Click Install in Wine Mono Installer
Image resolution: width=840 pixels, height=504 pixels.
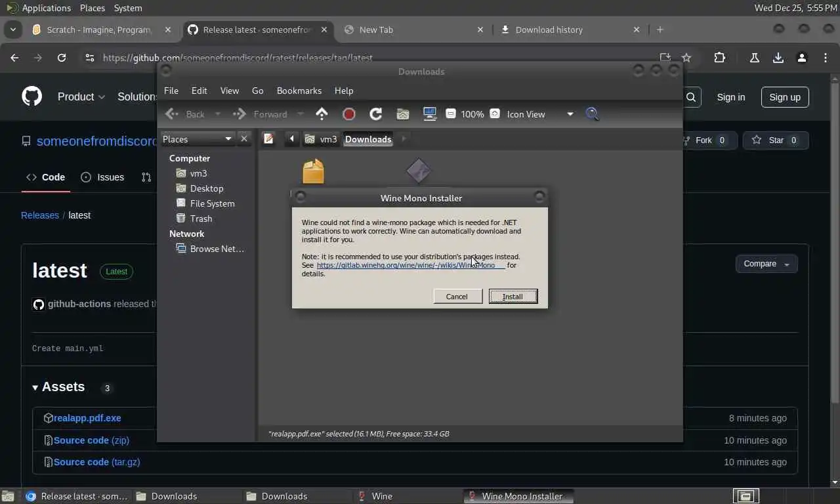tap(513, 297)
